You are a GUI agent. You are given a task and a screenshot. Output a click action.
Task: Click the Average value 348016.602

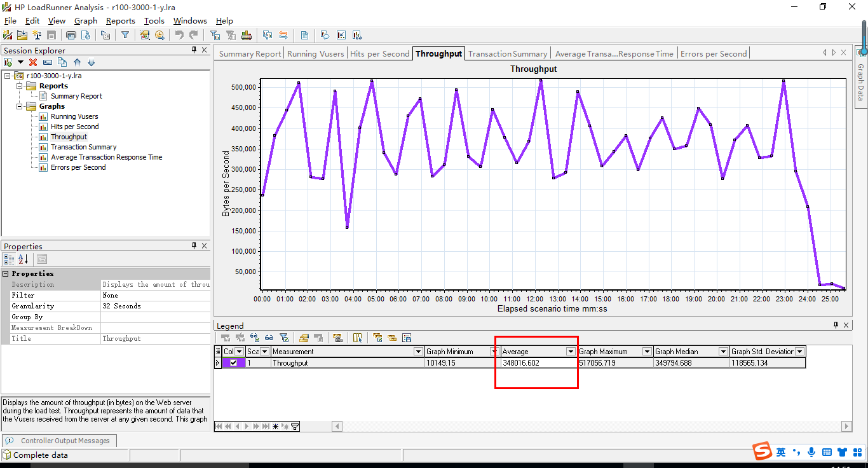pyautogui.click(x=539, y=363)
